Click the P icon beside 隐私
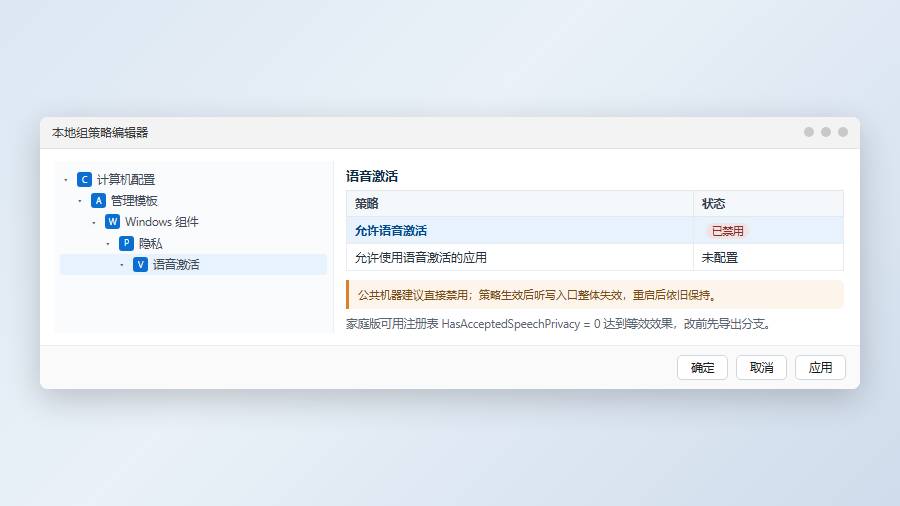Screen dimensions: 900x506 (126, 243)
